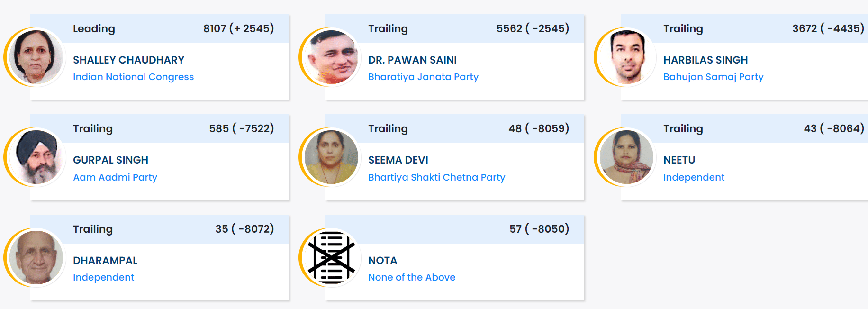This screenshot has height=309, width=868.
Task: Click the DR. PAWAN SAINI name
Action: (412, 60)
